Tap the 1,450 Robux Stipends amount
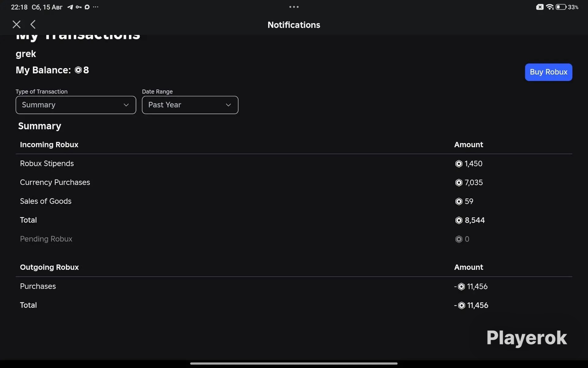Viewport: 588px width, 368px height. (x=473, y=164)
